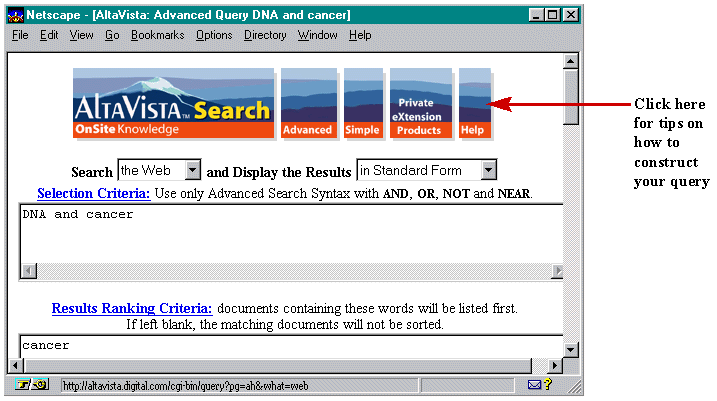Follow the Results Ranking Criteria link
This screenshot has width=717, height=401.
coord(132,308)
